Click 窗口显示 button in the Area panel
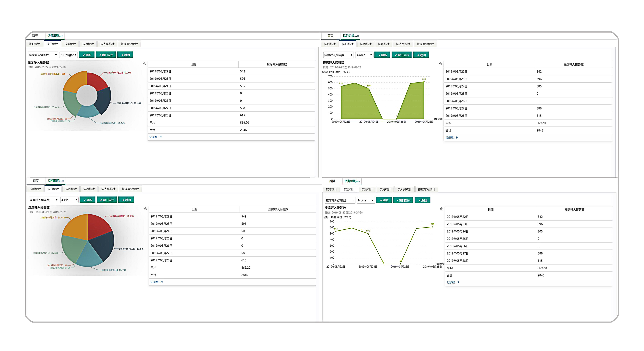Image resolution: width=644 pixels, height=351 pixels. point(402,55)
